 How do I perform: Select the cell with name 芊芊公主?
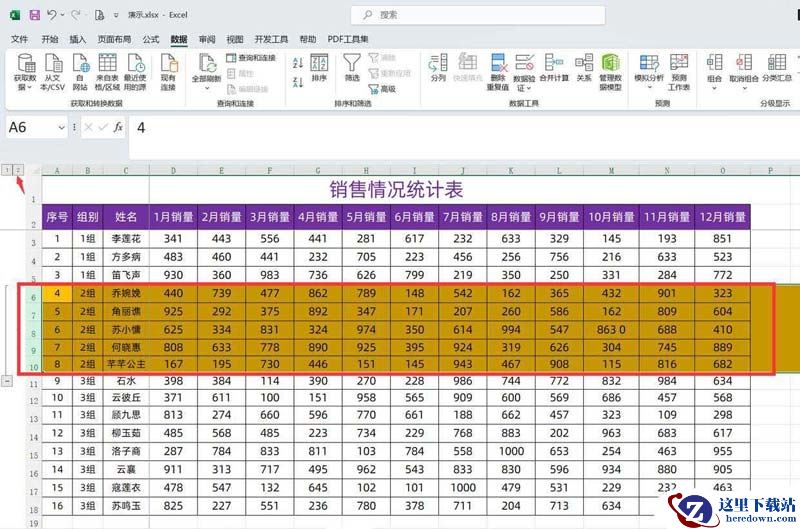pyautogui.click(x=126, y=364)
